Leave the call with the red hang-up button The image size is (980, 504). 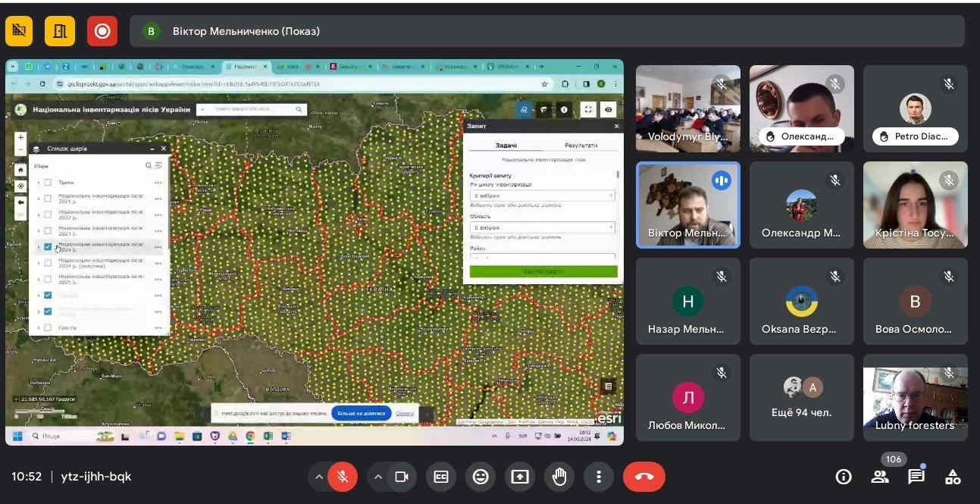(x=644, y=477)
